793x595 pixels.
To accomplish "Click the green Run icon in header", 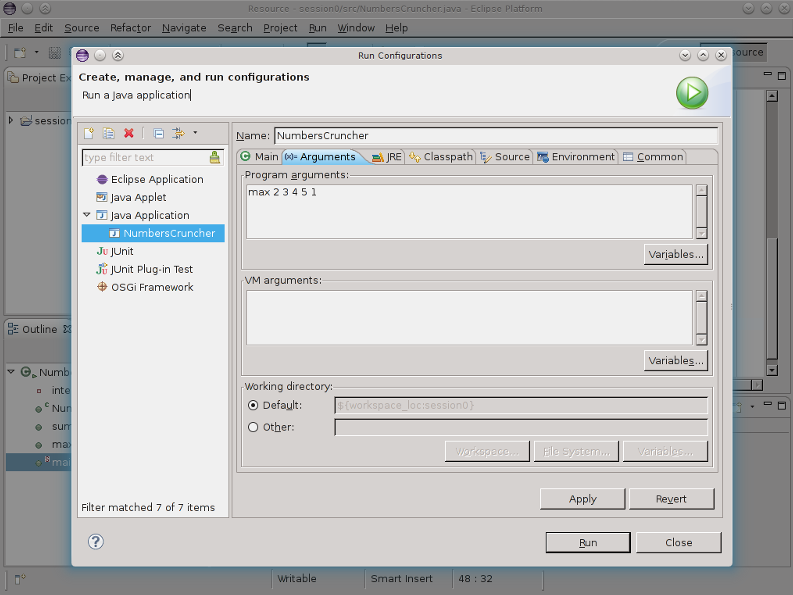I will tap(691, 93).
